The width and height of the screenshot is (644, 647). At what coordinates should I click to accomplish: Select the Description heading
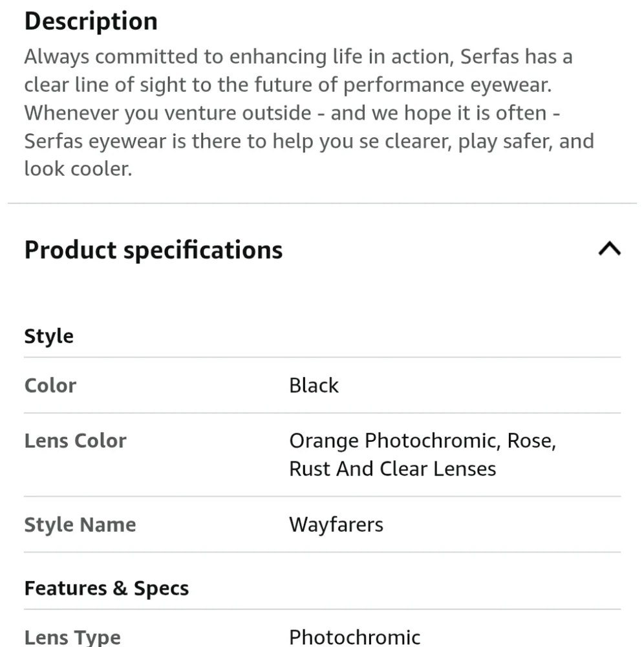[x=91, y=21]
